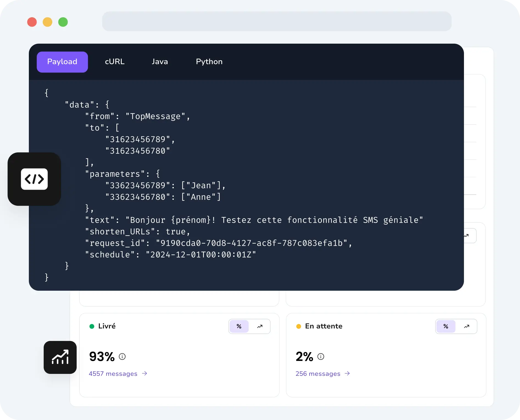
Task: Click the arrow after 256 messages
Action: [347, 374]
